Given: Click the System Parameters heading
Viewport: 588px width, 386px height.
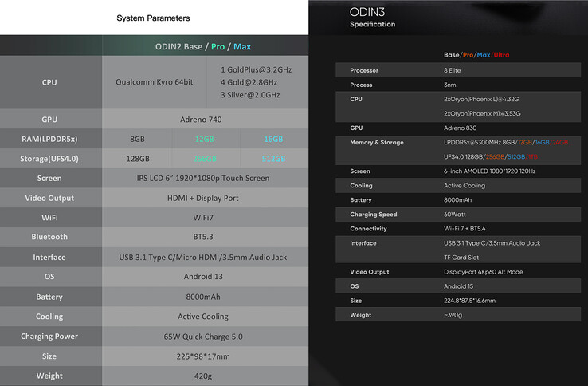Looking at the screenshot, I should [x=153, y=18].
